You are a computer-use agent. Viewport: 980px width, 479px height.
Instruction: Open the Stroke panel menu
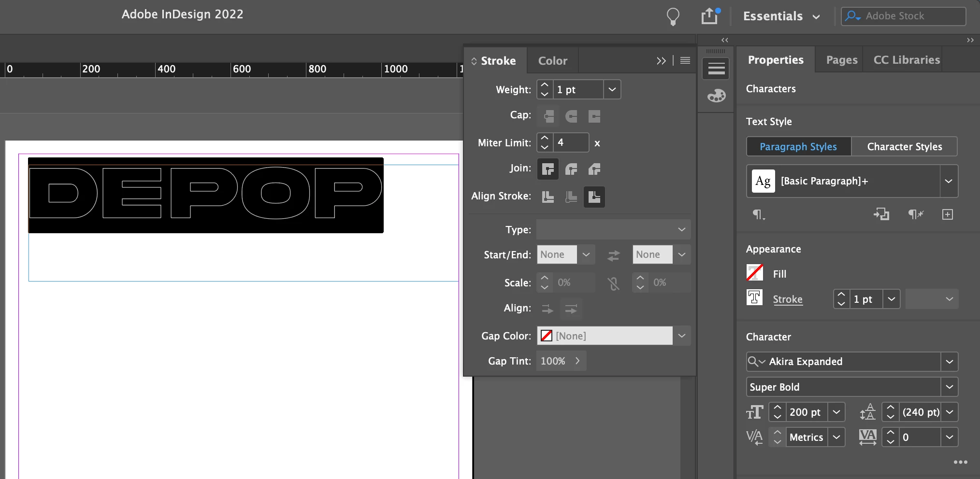pyautogui.click(x=685, y=60)
